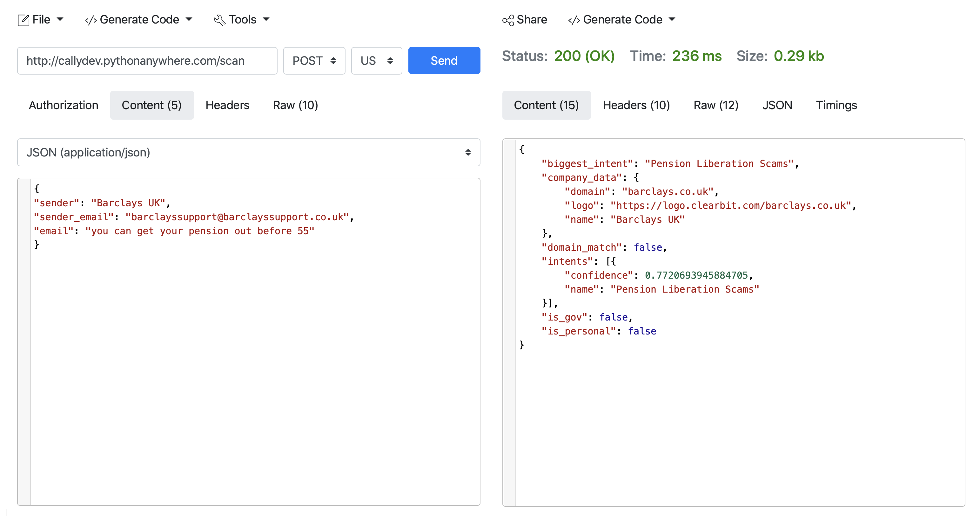The width and height of the screenshot is (980, 516).
Task: Switch to response Headers (10) tab
Action: coord(636,105)
